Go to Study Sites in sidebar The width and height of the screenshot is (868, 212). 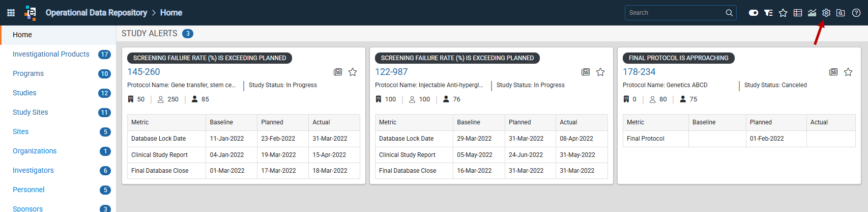[x=31, y=112]
